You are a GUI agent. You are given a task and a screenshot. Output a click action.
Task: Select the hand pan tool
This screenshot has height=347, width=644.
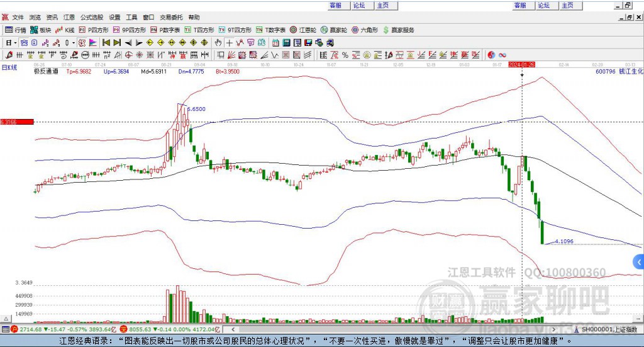tap(218, 43)
